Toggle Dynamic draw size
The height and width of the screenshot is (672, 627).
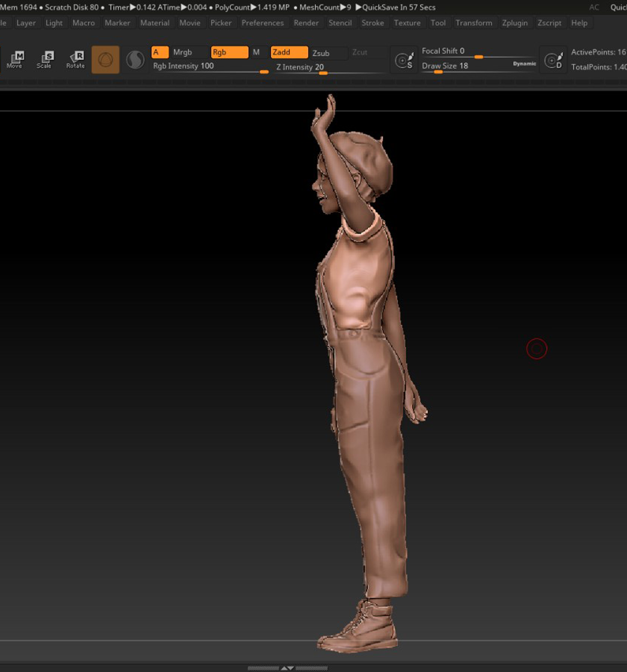(524, 64)
